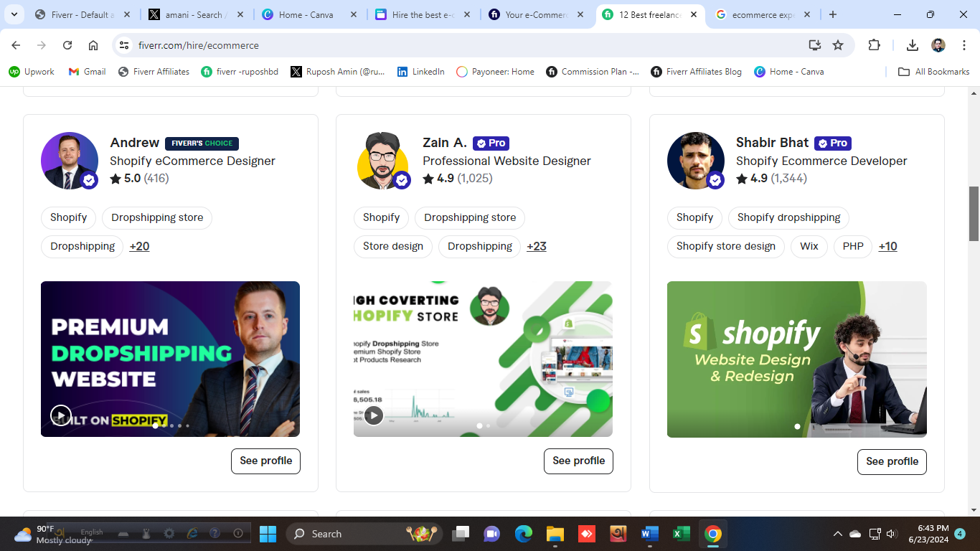Open Shabir Bhat's Shopify gig thumbnail
Viewport: 980px width, 551px height.
point(796,359)
